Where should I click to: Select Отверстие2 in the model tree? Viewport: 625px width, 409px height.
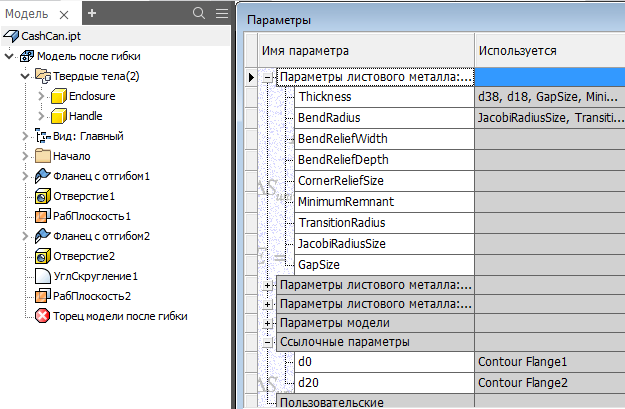[84, 256]
